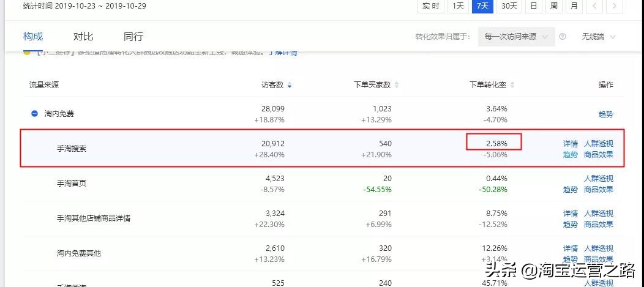Open 趋势 for 淘内免费 row
This screenshot has height=287, width=644.
point(606,114)
